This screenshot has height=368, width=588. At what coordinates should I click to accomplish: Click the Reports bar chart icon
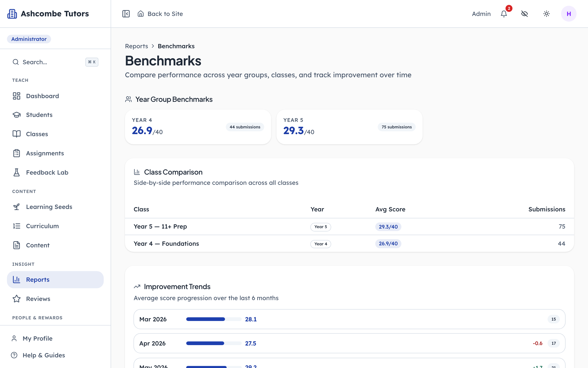(x=17, y=279)
